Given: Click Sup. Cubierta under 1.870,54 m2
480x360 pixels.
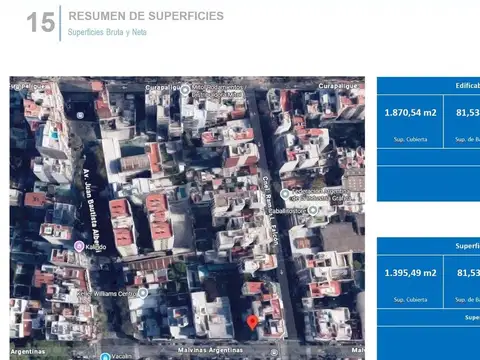Looking at the screenshot, I should click(x=410, y=139).
